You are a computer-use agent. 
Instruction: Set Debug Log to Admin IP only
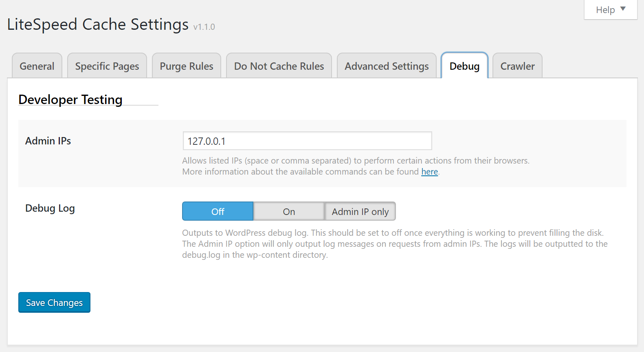(360, 211)
